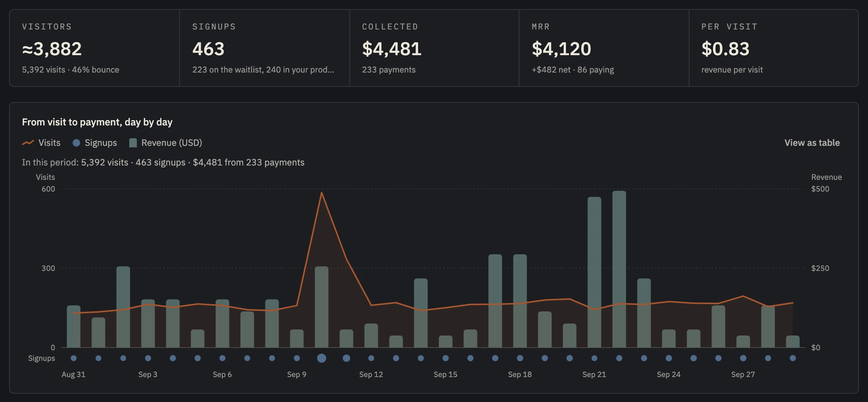Click the "COLLECTED" card heading
868x402 pixels.
coord(390,26)
